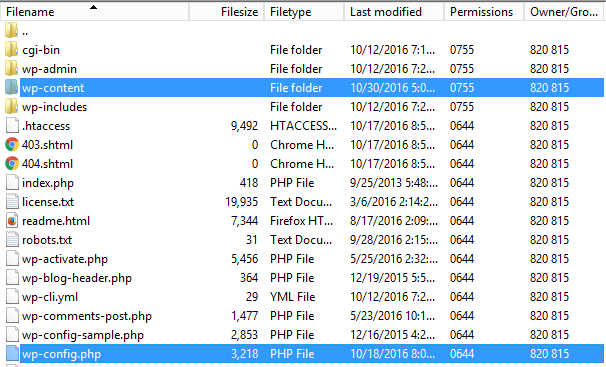Image resolution: width=606 pixels, height=367 pixels.
Task: Select the Chrome icon for 403.shtml
Action: click(x=12, y=144)
